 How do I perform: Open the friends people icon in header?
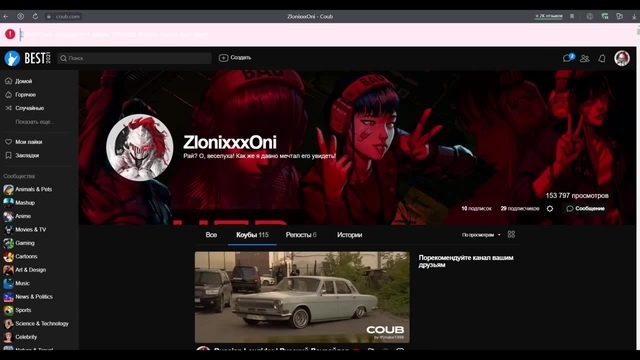[x=584, y=58]
